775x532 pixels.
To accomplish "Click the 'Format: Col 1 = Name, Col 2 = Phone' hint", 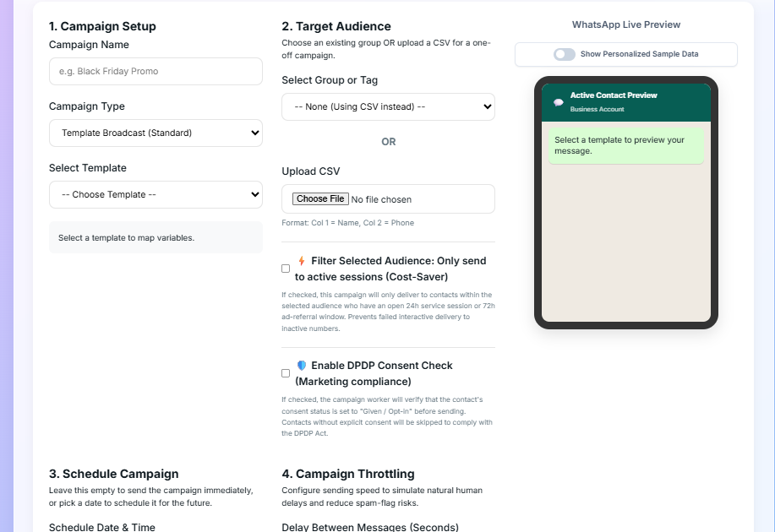I will (x=348, y=223).
